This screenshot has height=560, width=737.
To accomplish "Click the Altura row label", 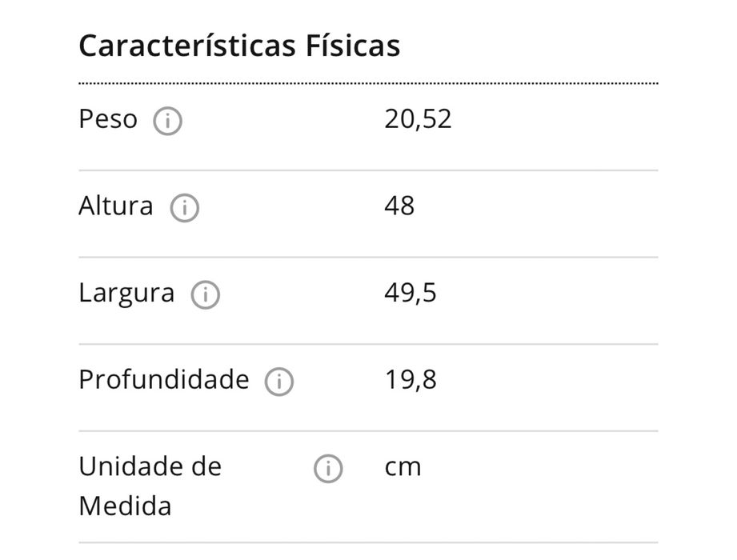I will [x=116, y=206].
